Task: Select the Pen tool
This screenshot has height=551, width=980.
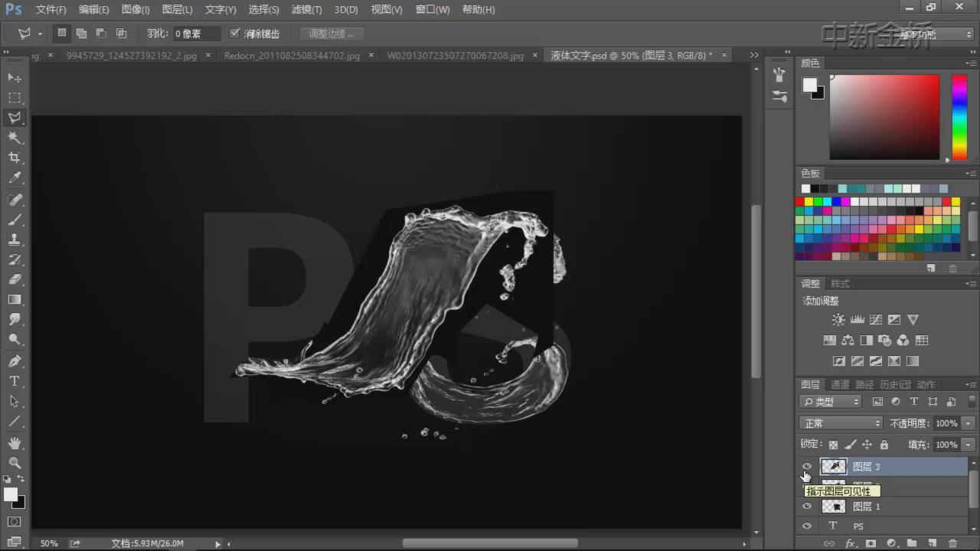Action: click(x=15, y=360)
